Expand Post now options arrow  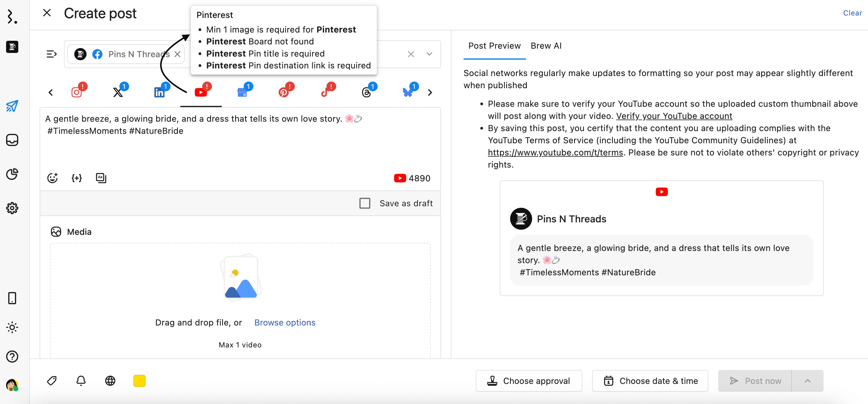click(x=807, y=381)
